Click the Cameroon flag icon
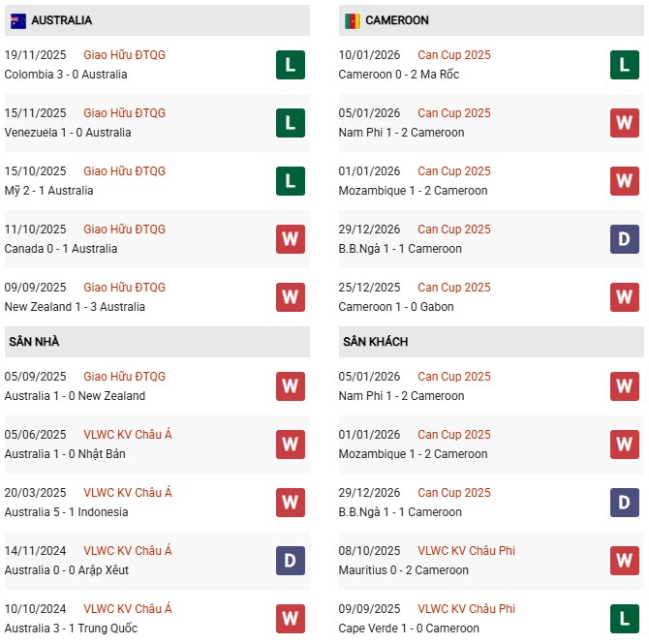Screen dimensions: 649x644 (x=351, y=20)
